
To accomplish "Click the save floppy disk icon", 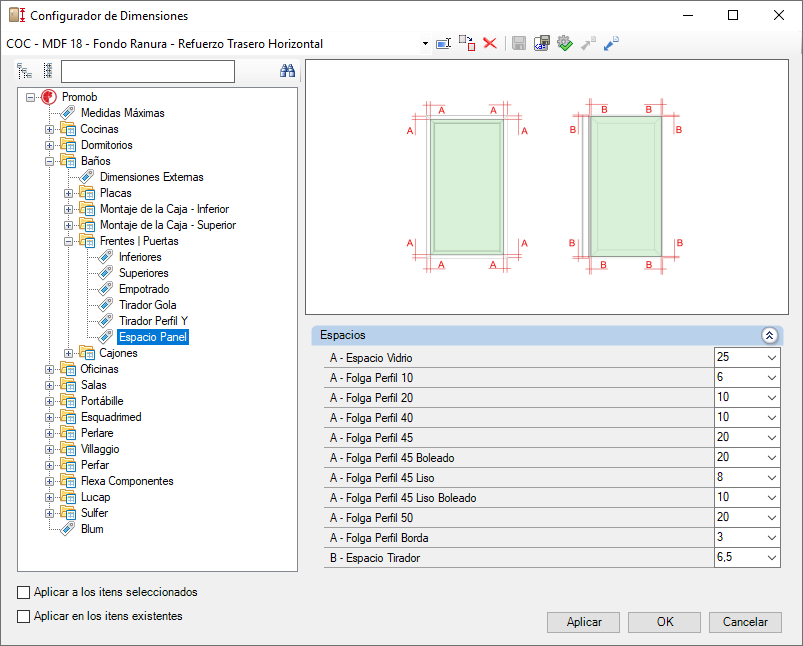I will coord(519,44).
